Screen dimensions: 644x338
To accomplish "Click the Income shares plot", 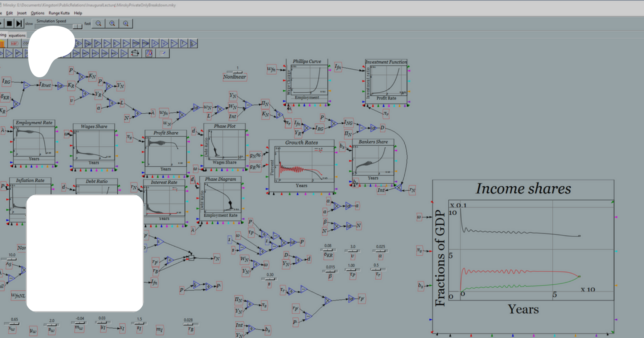I will [523, 256].
